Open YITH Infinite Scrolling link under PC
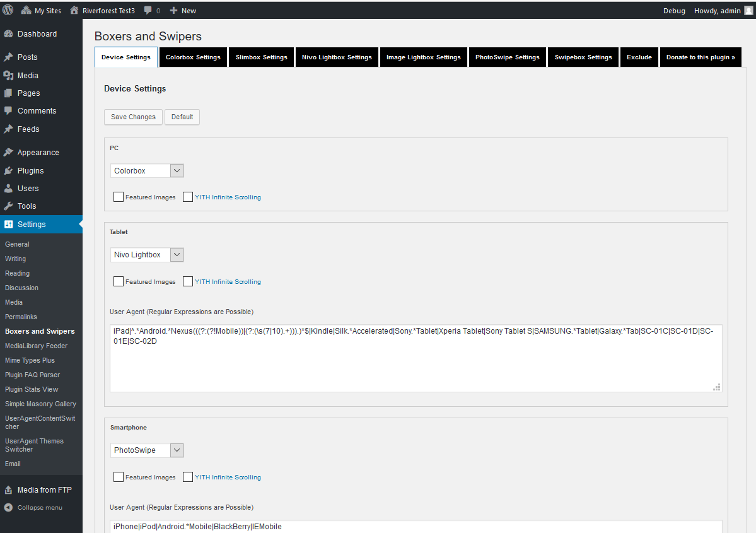Image resolution: width=756 pixels, height=533 pixels. (x=228, y=197)
